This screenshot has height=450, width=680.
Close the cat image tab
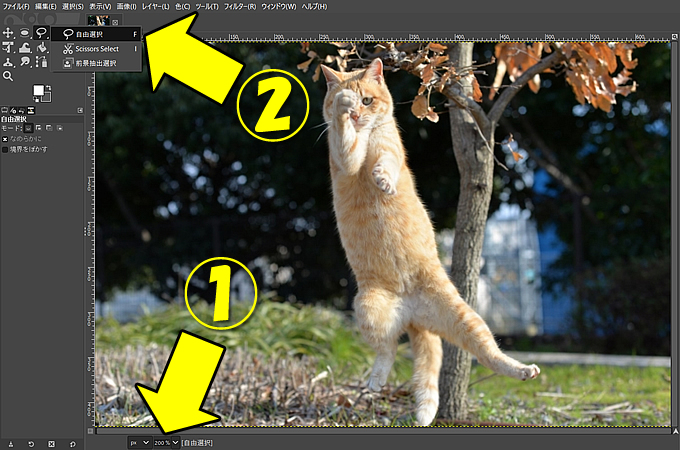[x=115, y=22]
